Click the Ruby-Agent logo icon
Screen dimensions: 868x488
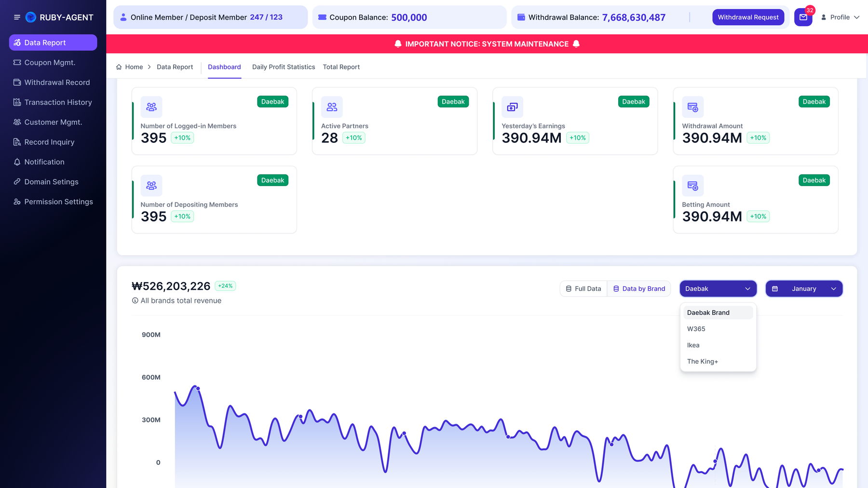click(x=31, y=17)
